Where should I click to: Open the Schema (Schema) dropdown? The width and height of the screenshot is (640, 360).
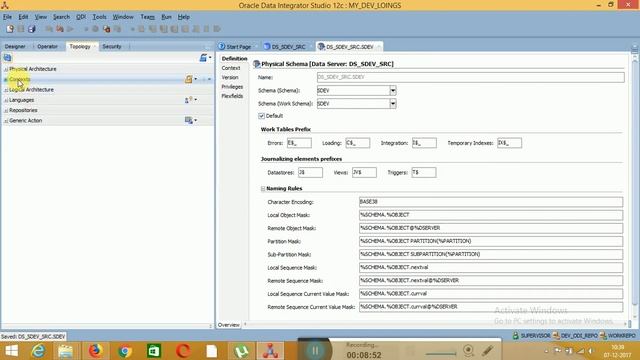click(x=393, y=91)
